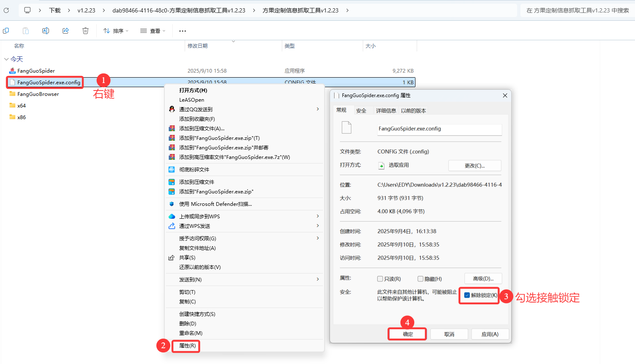Click 彻底粉碎文件 shredder entry
Viewport: 635px width, 364px height.
[194, 170]
